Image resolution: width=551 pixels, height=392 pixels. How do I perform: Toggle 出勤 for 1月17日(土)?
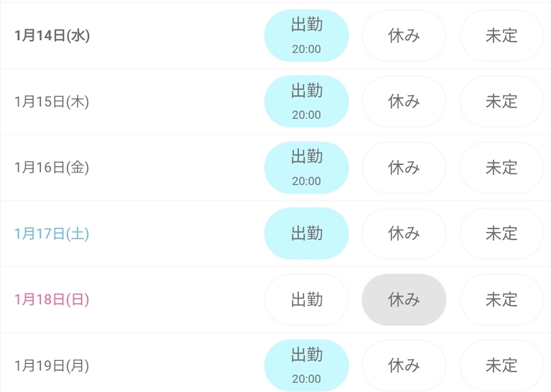[x=306, y=233]
